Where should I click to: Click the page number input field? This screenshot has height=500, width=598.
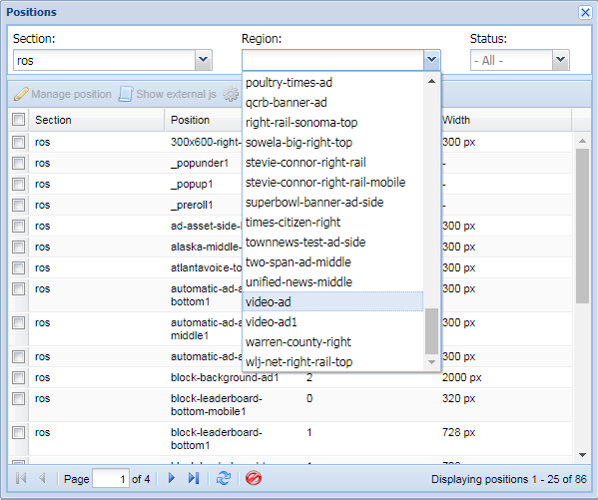pos(111,478)
